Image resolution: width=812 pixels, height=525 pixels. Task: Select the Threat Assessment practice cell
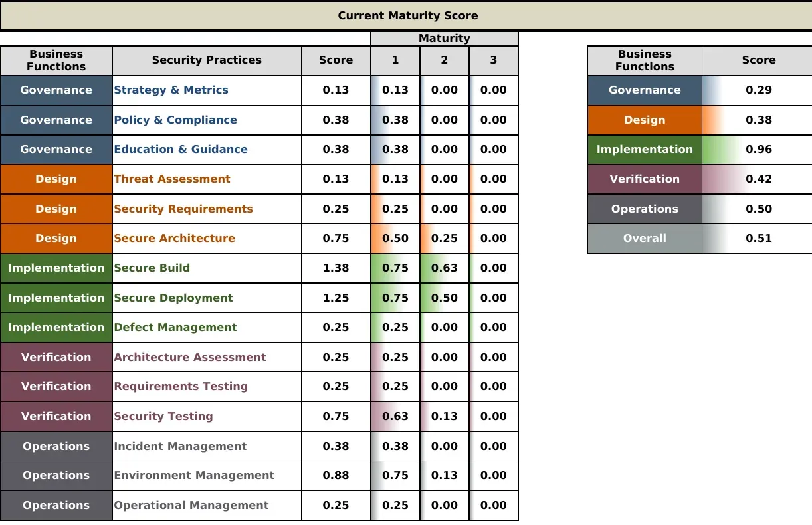(x=207, y=179)
